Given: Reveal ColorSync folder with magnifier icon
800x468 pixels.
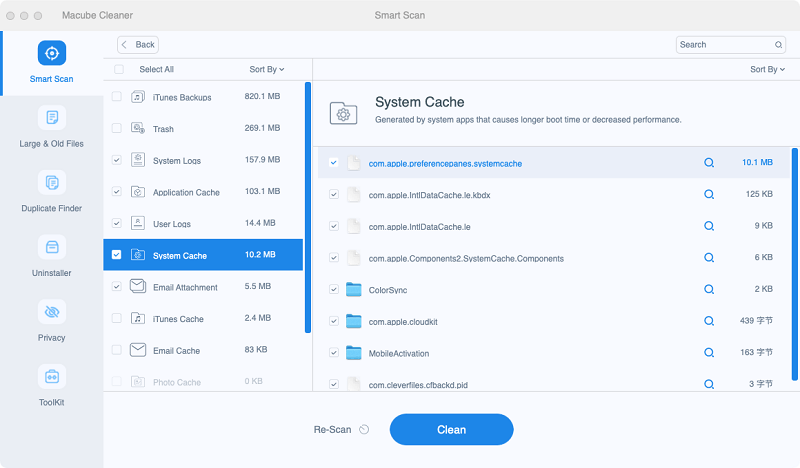Looking at the screenshot, I should tap(709, 289).
